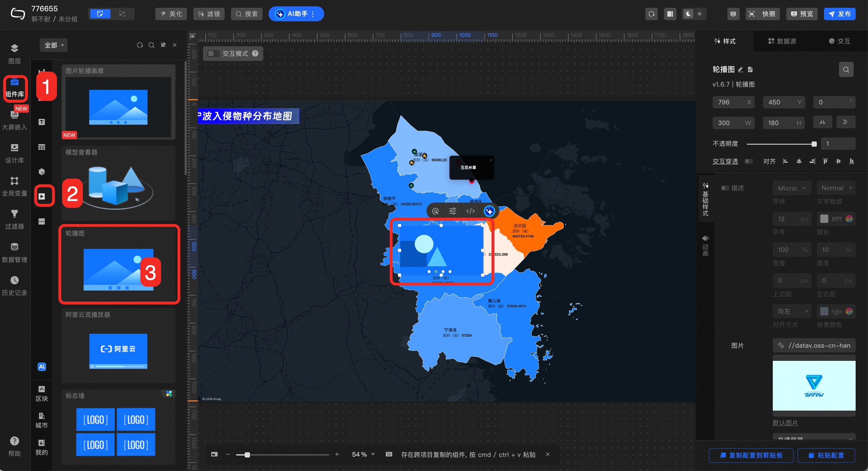Click the #fff font color swatch

point(824,219)
